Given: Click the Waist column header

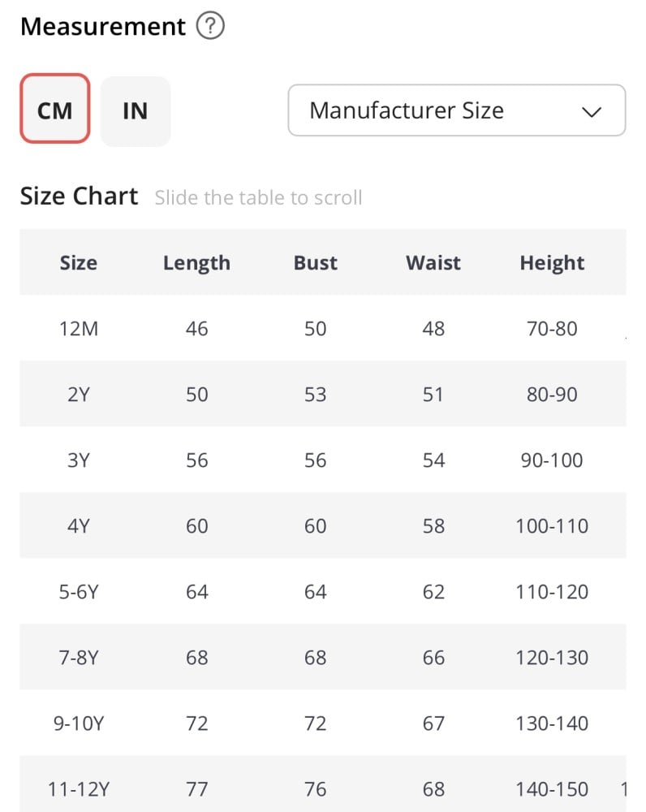Looking at the screenshot, I should 433,263.
